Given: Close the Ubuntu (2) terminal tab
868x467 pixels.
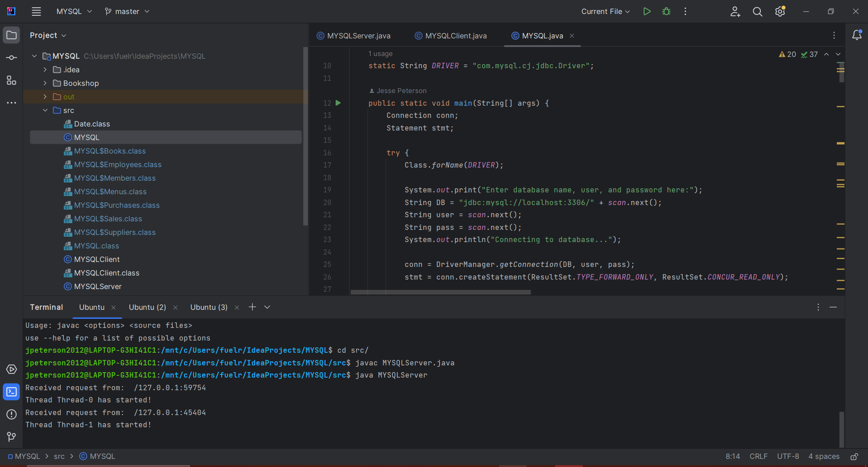Looking at the screenshot, I should coord(175,308).
